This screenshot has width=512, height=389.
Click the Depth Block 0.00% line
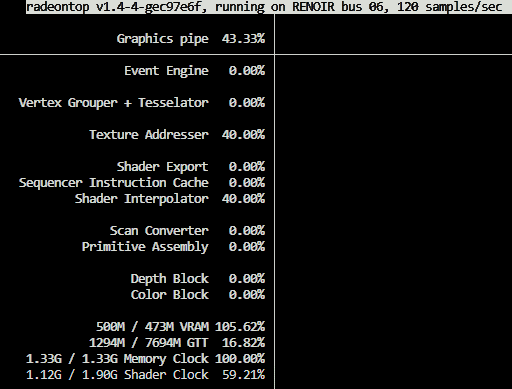coord(198,279)
